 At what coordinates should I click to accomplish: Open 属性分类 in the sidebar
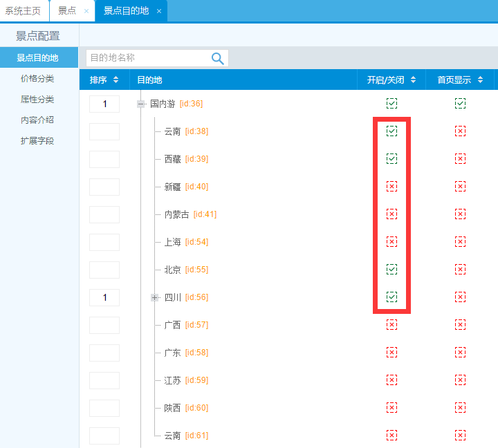[x=37, y=100]
